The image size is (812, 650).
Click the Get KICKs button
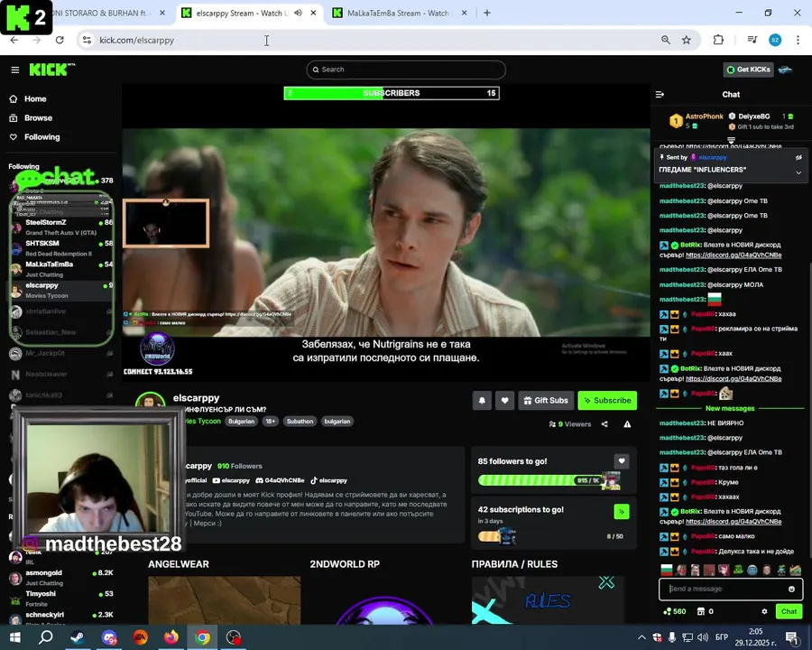point(748,70)
